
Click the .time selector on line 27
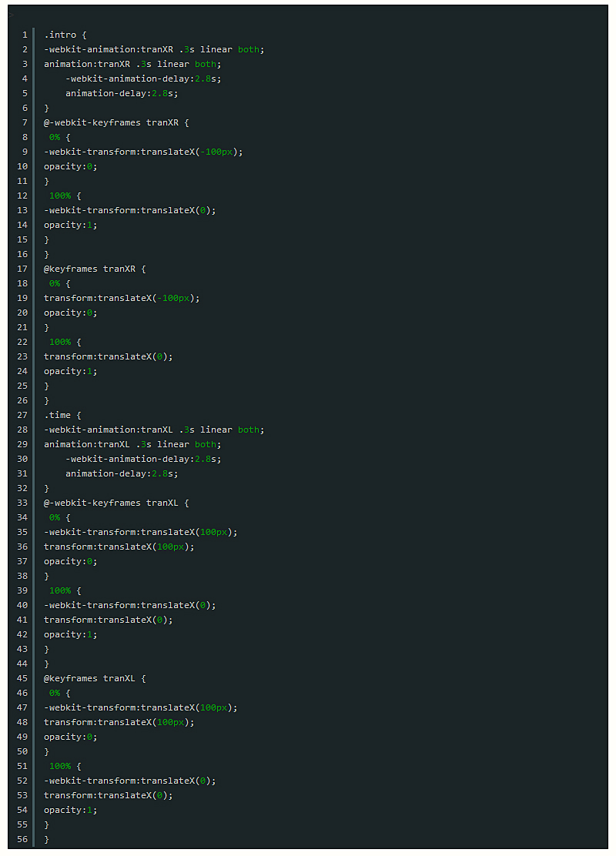coord(57,415)
